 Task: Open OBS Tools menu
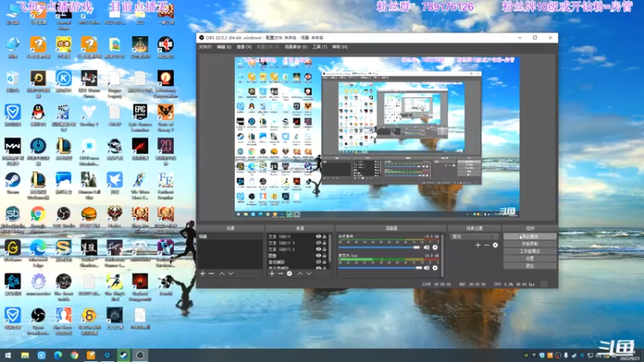(x=320, y=47)
